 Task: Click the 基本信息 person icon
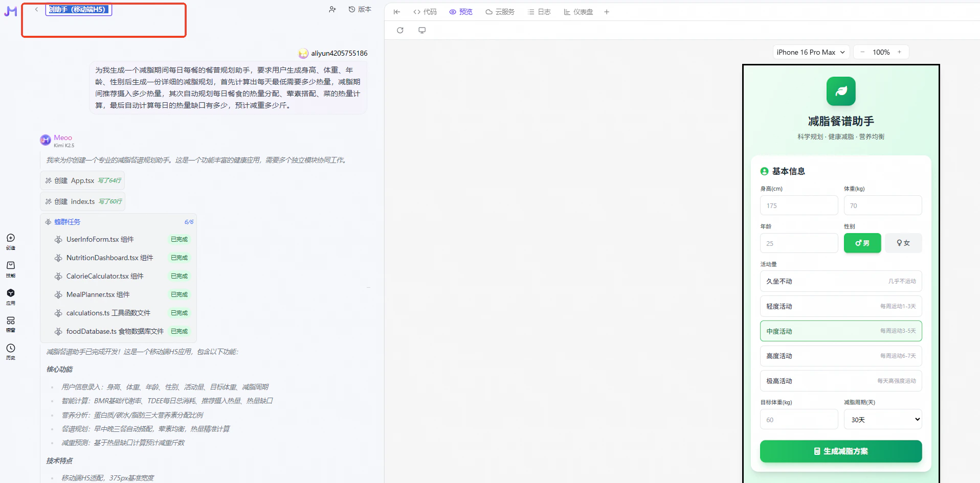tap(764, 171)
